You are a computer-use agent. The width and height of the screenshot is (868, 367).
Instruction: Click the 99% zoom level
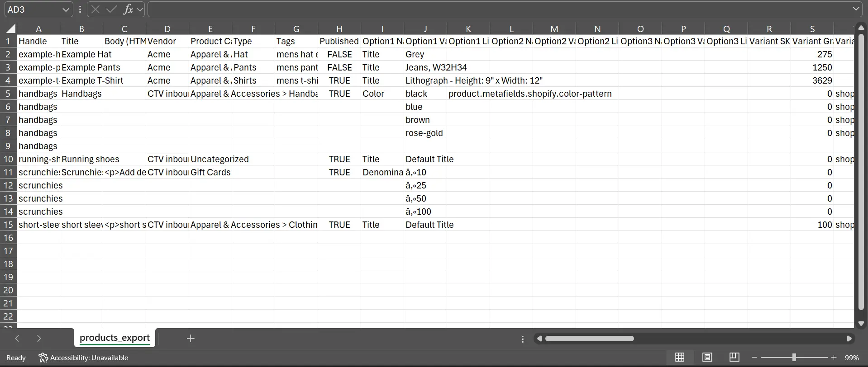click(x=852, y=358)
